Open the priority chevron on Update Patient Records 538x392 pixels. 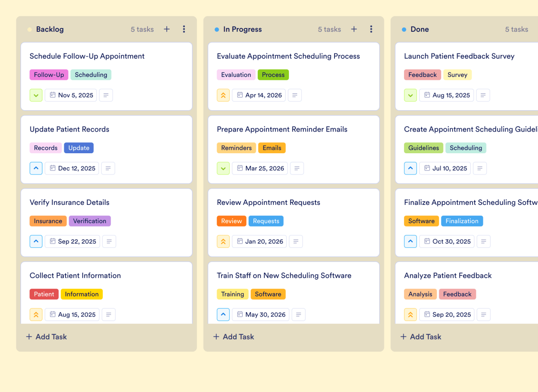[x=36, y=168]
